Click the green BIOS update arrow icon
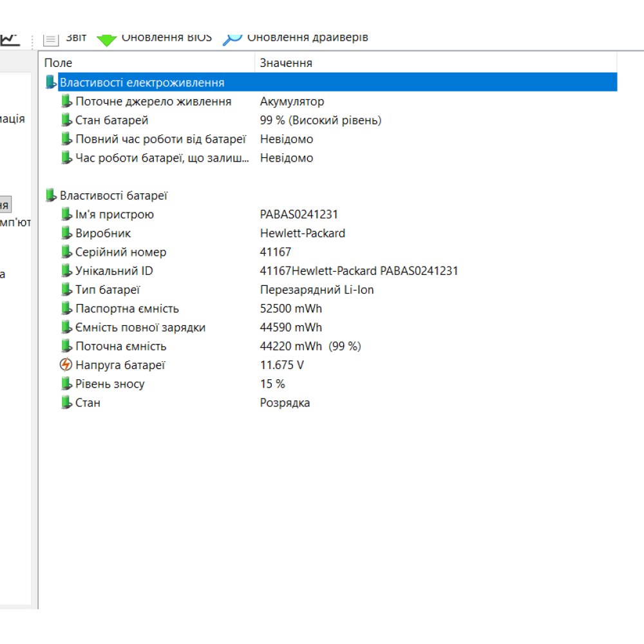This screenshot has height=644, width=644. coord(106,39)
